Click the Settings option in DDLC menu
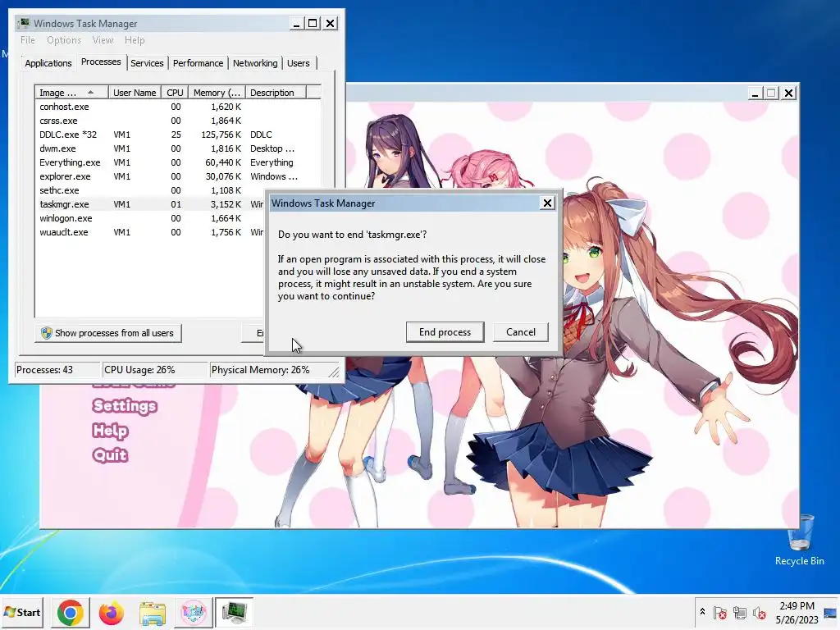 point(125,405)
